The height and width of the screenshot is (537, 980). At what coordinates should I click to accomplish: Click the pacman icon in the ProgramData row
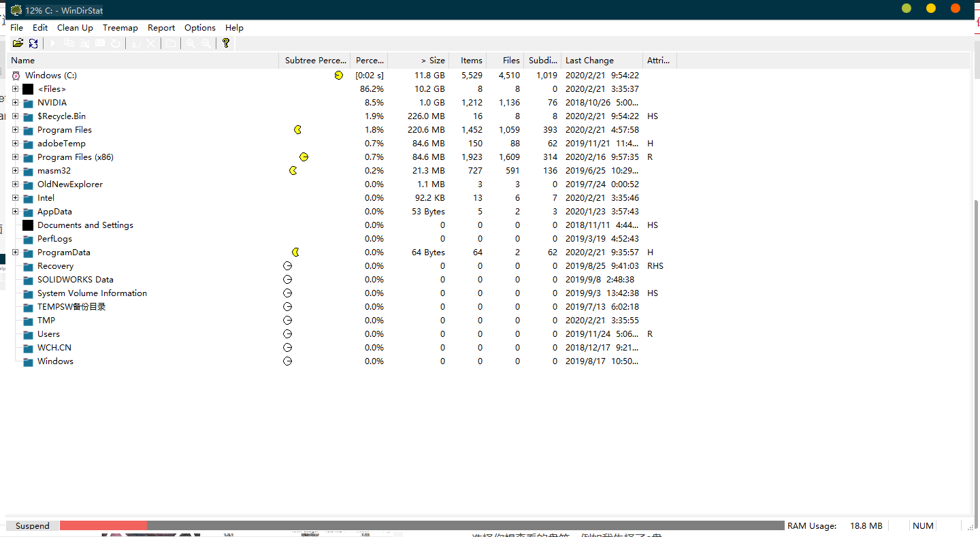[x=295, y=253]
